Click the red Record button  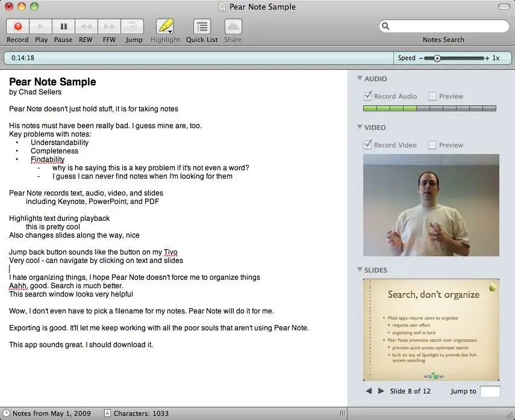coord(17,26)
